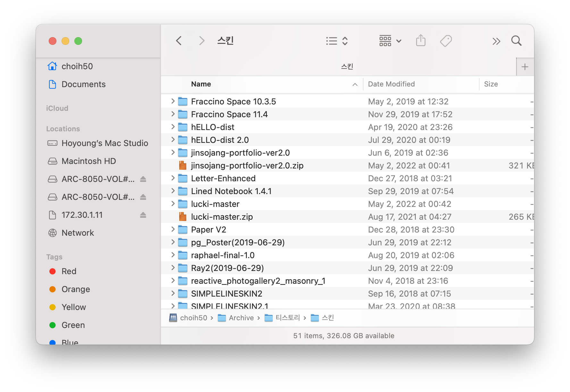The width and height of the screenshot is (570, 392).
Task: Expand the Fraccino Space 10.3.5 folder
Action: [x=173, y=101]
